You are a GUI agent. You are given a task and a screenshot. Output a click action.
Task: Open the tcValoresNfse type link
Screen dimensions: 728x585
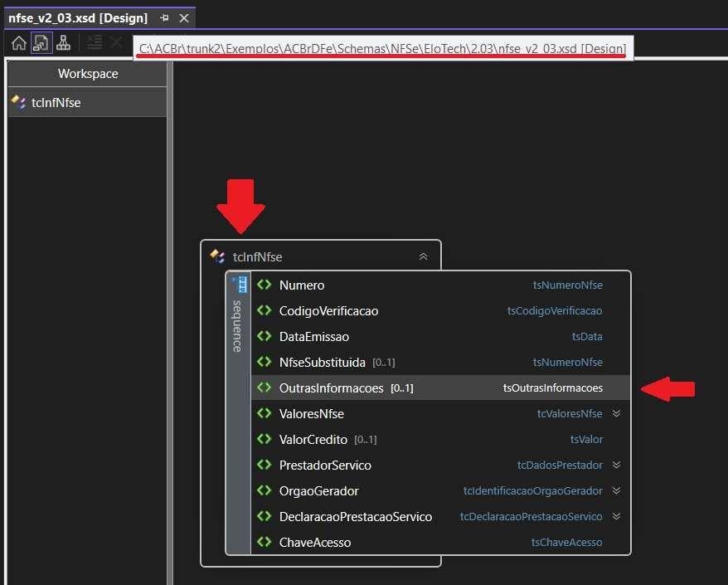coord(570,413)
